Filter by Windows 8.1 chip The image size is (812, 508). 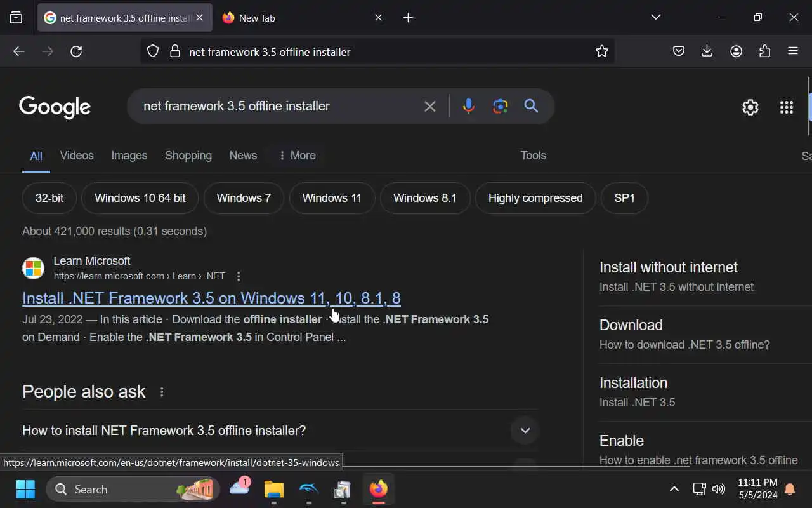pyautogui.click(x=425, y=198)
